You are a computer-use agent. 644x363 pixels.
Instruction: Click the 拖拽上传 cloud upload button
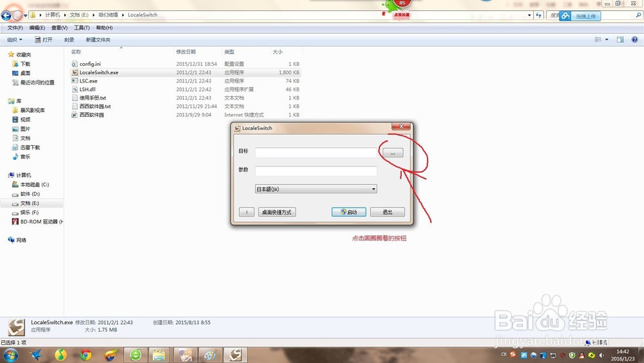(x=580, y=16)
